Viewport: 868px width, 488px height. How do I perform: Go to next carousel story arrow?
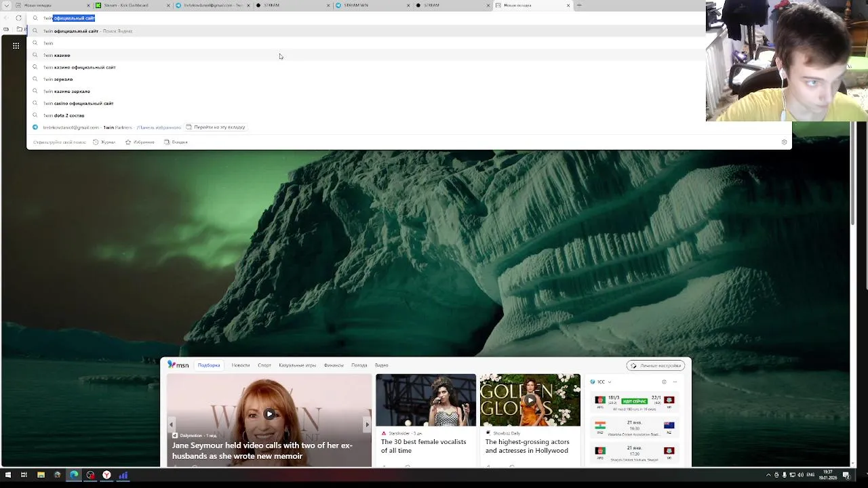[367, 425]
